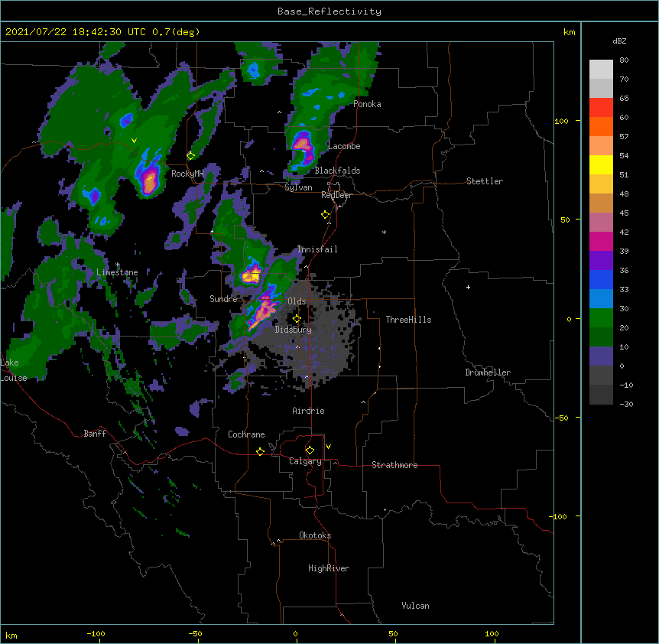659x644 pixels.
Task: Click the yellow diamond marker beside RockyMH
Action: pyautogui.click(x=190, y=156)
